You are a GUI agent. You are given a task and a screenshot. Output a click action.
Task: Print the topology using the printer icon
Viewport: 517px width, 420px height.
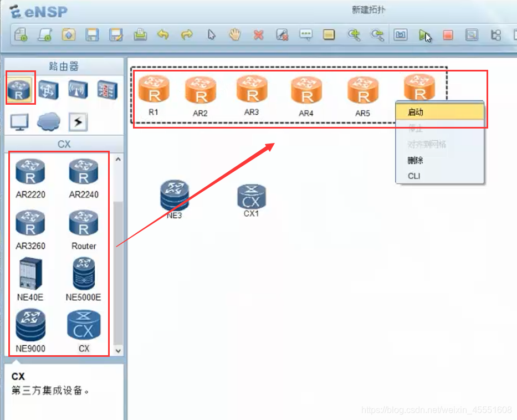(x=140, y=34)
